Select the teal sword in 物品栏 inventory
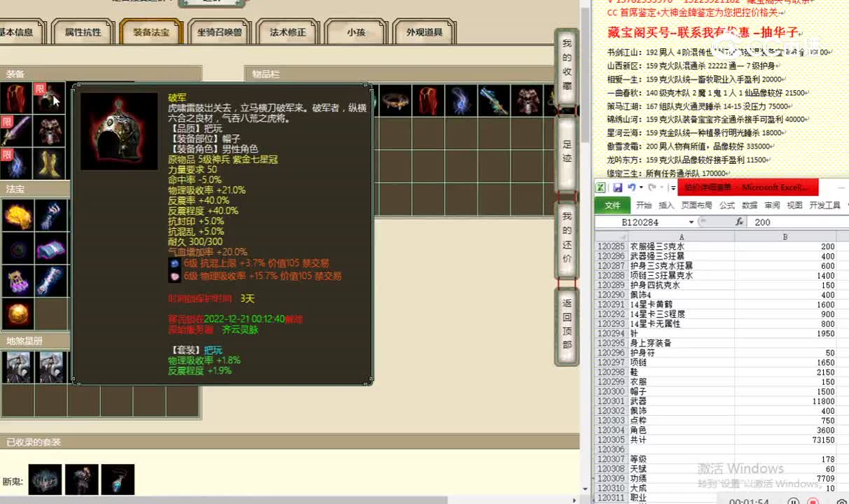849x504 pixels. coord(493,101)
